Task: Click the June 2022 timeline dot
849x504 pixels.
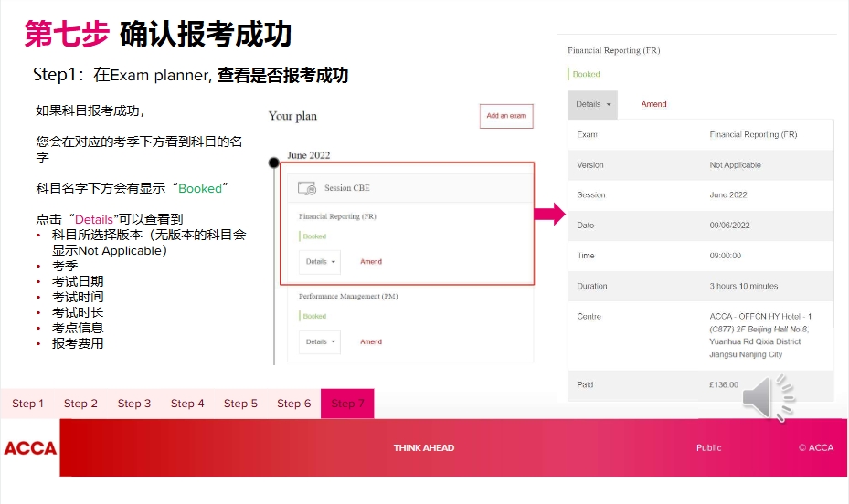Action: 274,163
